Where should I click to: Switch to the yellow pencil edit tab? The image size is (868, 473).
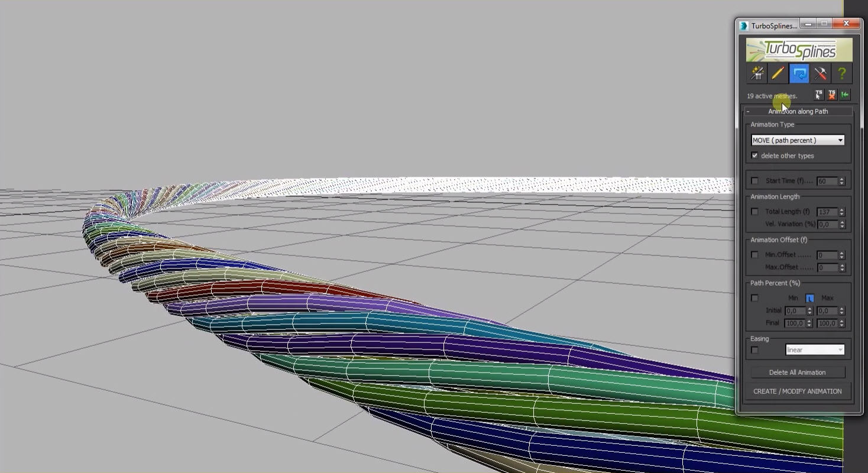tap(778, 73)
